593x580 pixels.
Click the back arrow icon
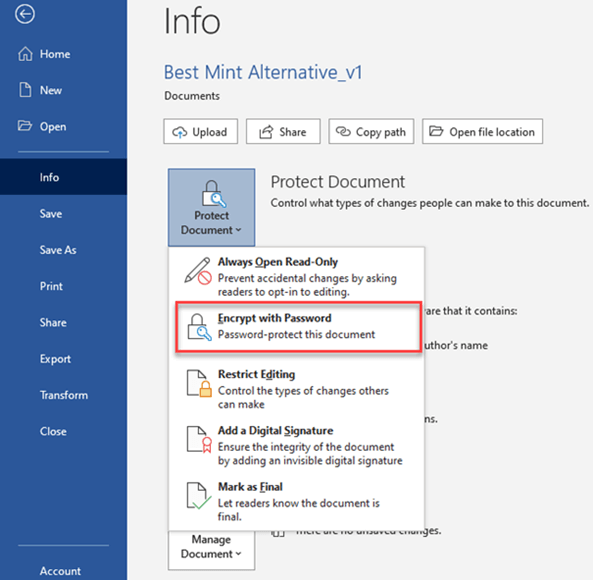(25, 14)
